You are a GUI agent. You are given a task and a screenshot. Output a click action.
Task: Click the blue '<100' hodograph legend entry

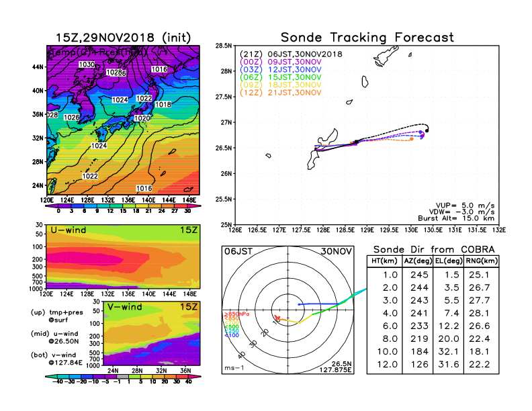point(231,335)
